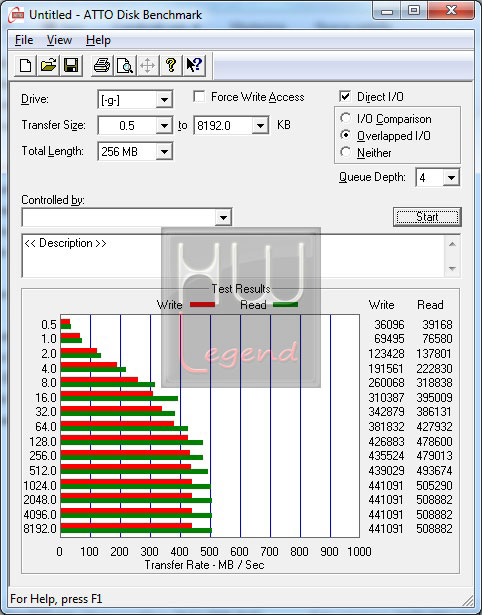Click the New document toolbar icon

point(25,65)
